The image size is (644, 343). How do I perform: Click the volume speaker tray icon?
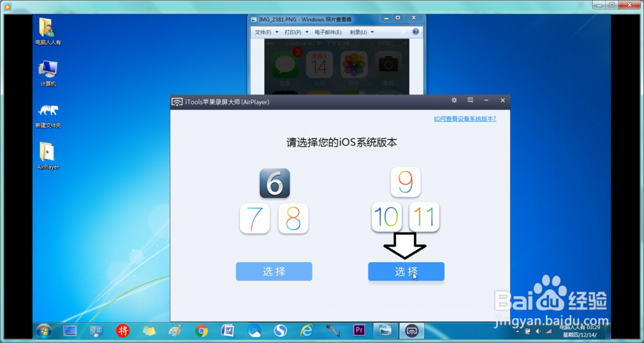click(x=538, y=331)
